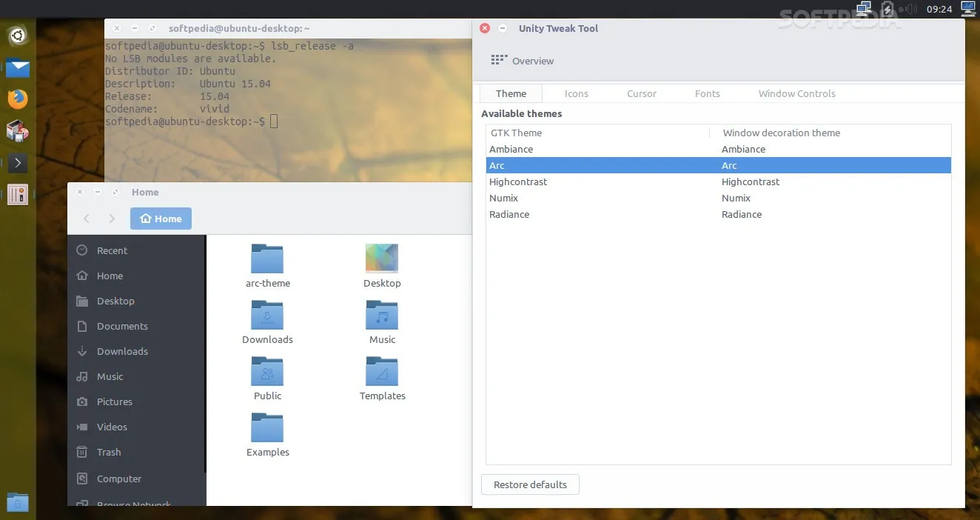Open Ubuntu Software Center from the dock
This screenshot has height=520, width=980.
coord(18,130)
